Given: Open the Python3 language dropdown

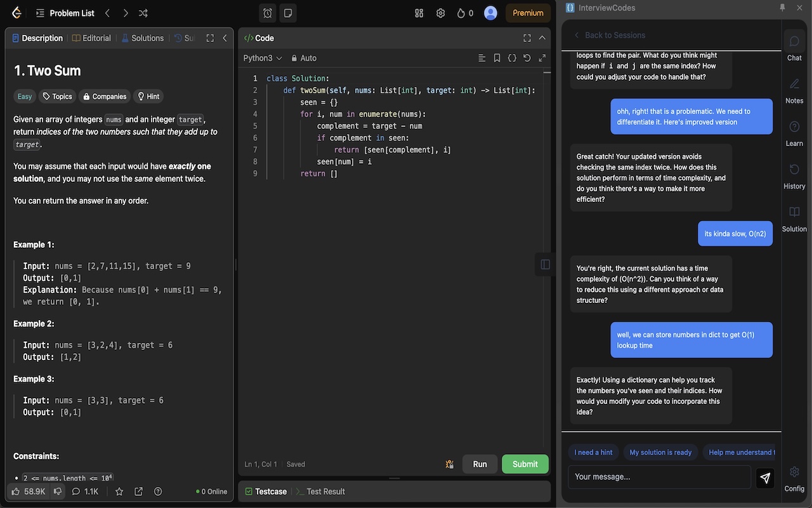Looking at the screenshot, I should pos(262,58).
